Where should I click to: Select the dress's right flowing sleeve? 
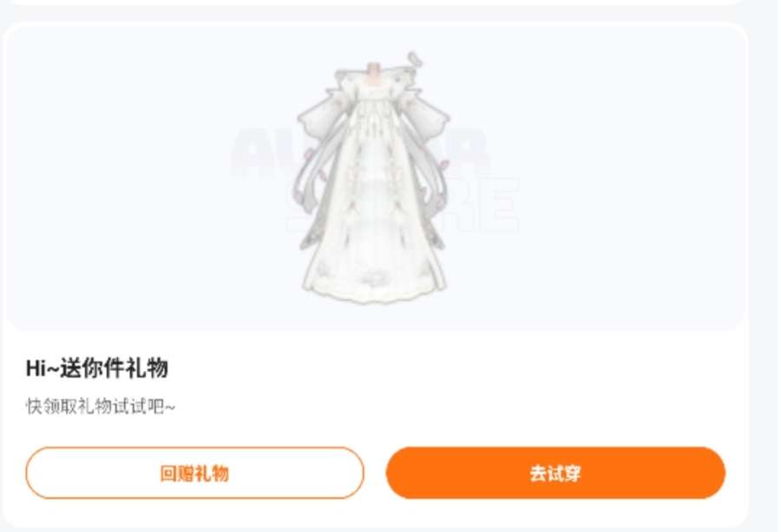point(429,115)
